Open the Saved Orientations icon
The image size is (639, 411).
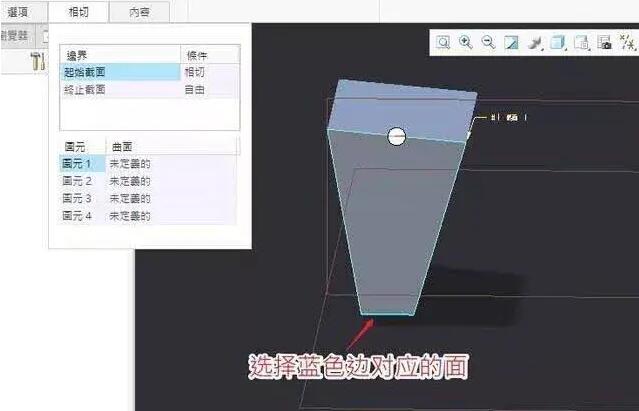point(582,42)
